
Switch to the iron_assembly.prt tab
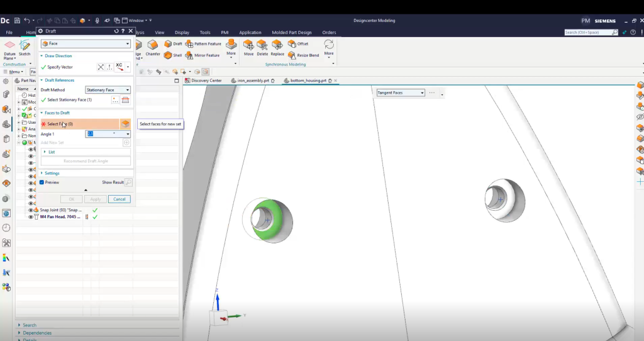coord(253,81)
